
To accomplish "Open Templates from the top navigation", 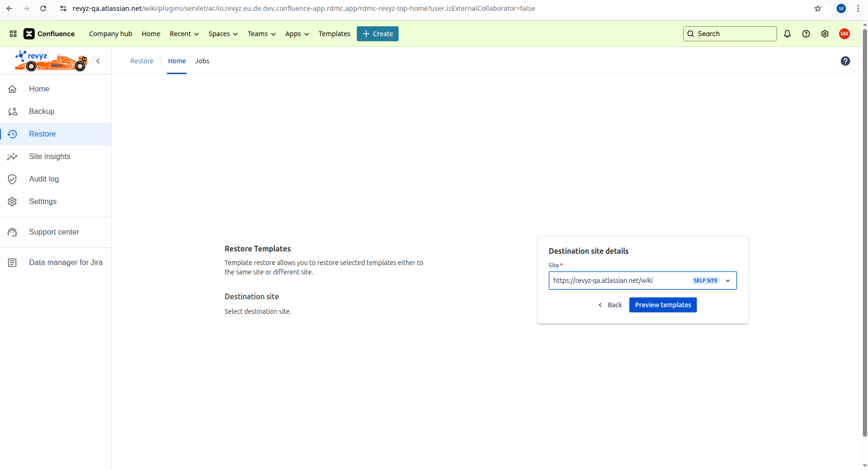I will click(334, 33).
